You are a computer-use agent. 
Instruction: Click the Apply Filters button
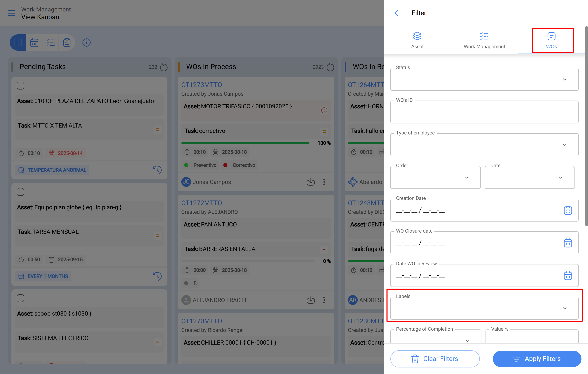537,359
